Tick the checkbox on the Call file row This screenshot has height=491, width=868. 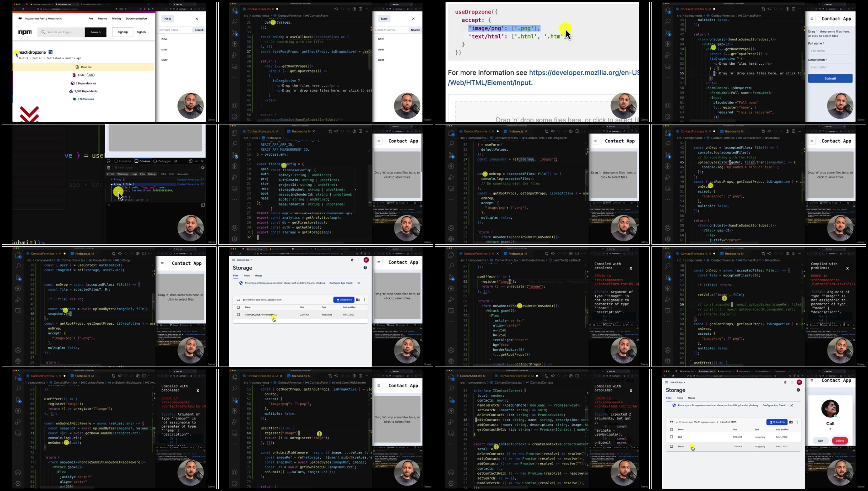point(671,437)
